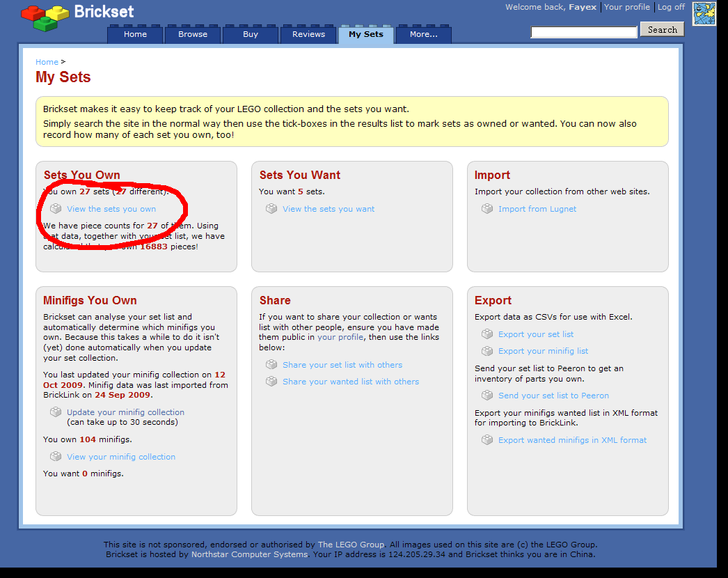
Task: Click brick icon beside Import from Lugnet
Action: (487, 209)
